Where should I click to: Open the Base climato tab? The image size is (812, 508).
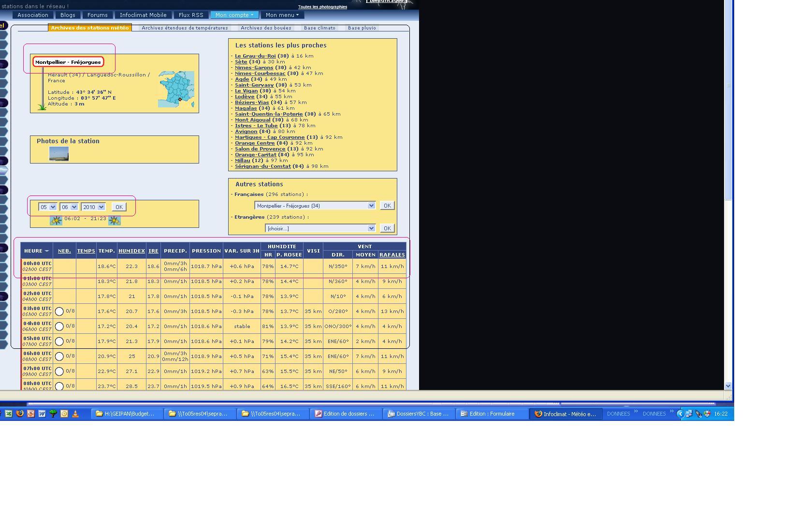tap(319, 28)
